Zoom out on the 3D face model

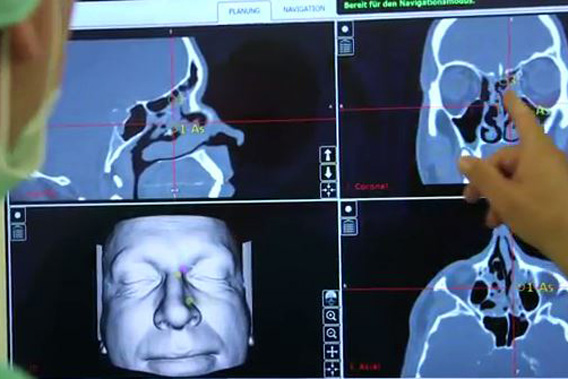[331, 333]
